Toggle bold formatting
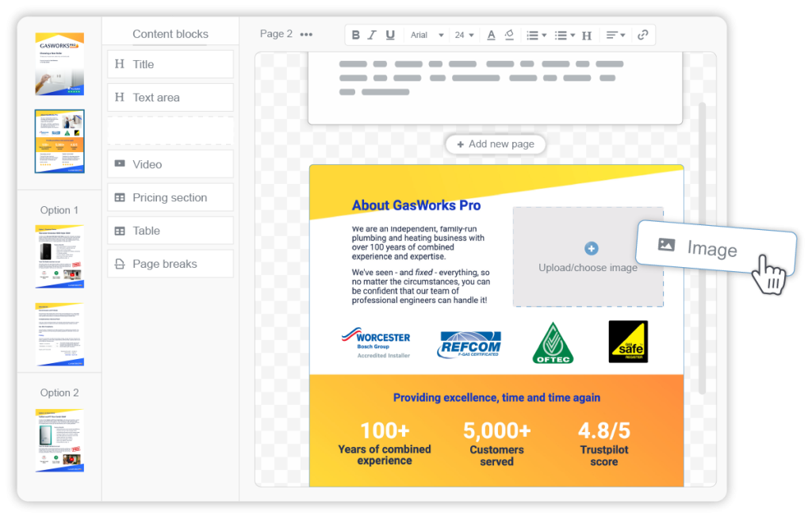 click(355, 34)
